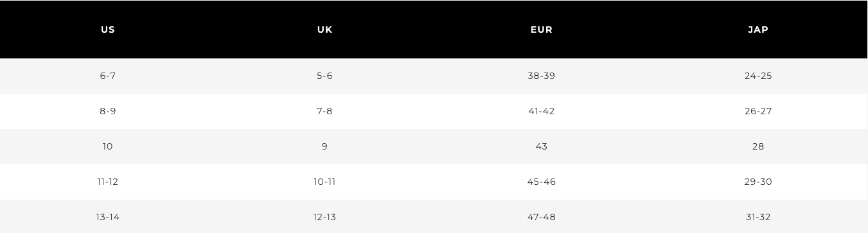The width and height of the screenshot is (868, 233).
Task: Select JAP size 31-32 cell
Action: (758, 217)
